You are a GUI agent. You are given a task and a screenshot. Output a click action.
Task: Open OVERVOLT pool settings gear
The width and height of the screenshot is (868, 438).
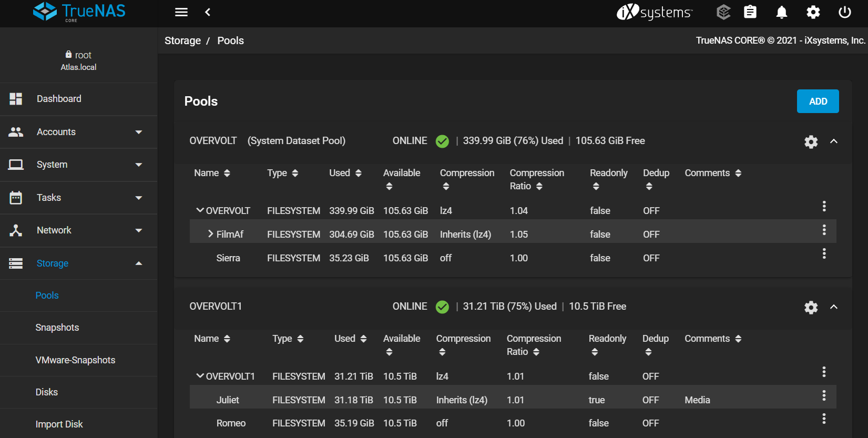[x=811, y=141]
